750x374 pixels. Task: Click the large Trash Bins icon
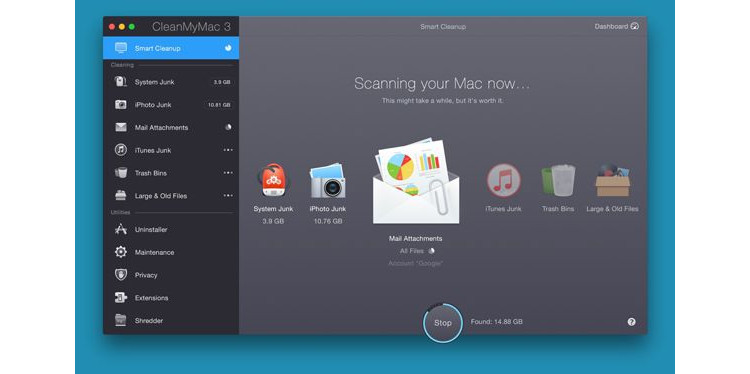point(558,180)
